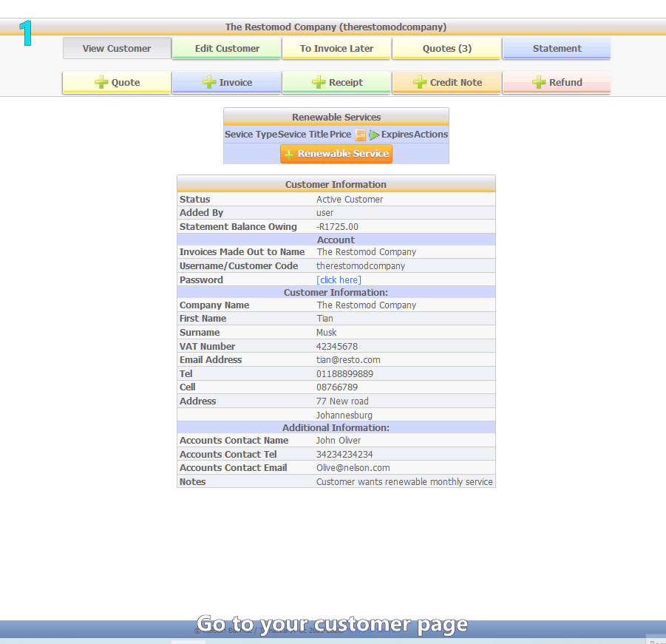Image resolution: width=666 pixels, height=644 pixels.
Task: Click the Sevice Title column header
Action: pyautogui.click(x=303, y=135)
